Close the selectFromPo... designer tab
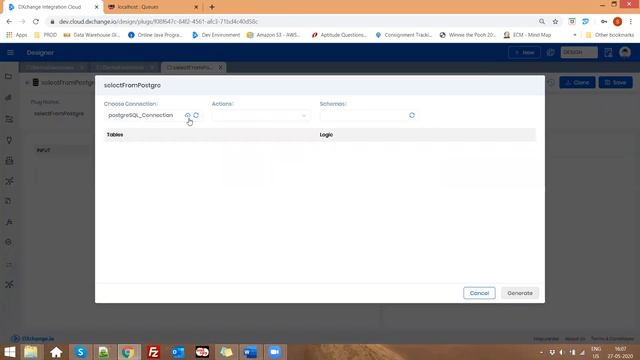The width and height of the screenshot is (640, 360). click(220, 67)
